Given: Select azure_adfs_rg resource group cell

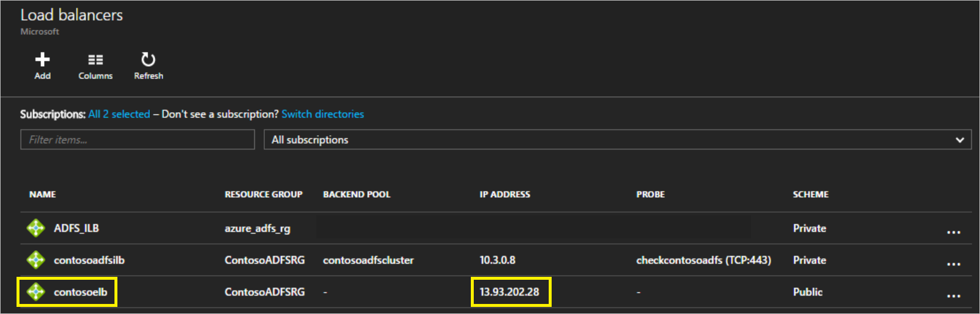Looking at the screenshot, I should (x=257, y=228).
